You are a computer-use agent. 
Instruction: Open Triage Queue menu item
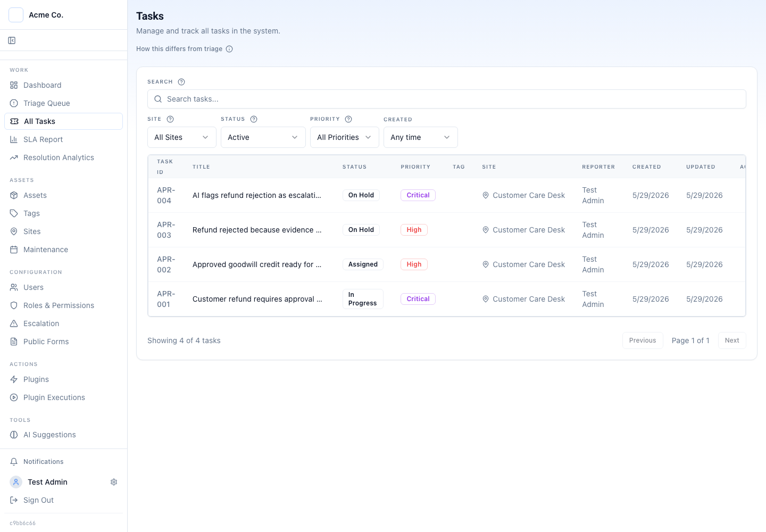(x=63, y=103)
